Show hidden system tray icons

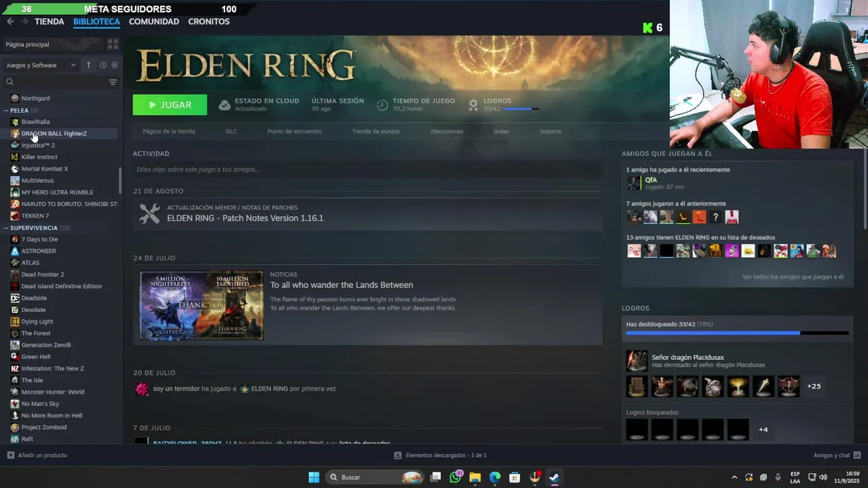pos(734,477)
